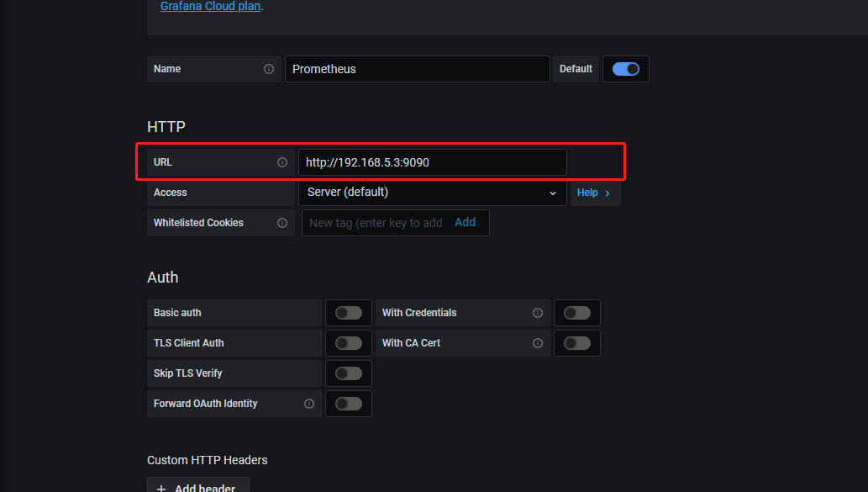This screenshot has width=868, height=492.
Task: Click the URL field info icon
Action: [x=282, y=162]
